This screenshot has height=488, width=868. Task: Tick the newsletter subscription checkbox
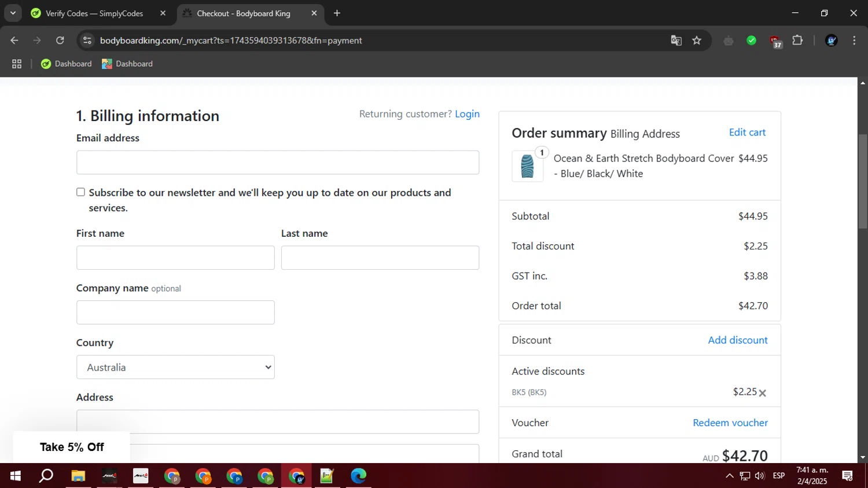(x=81, y=192)
